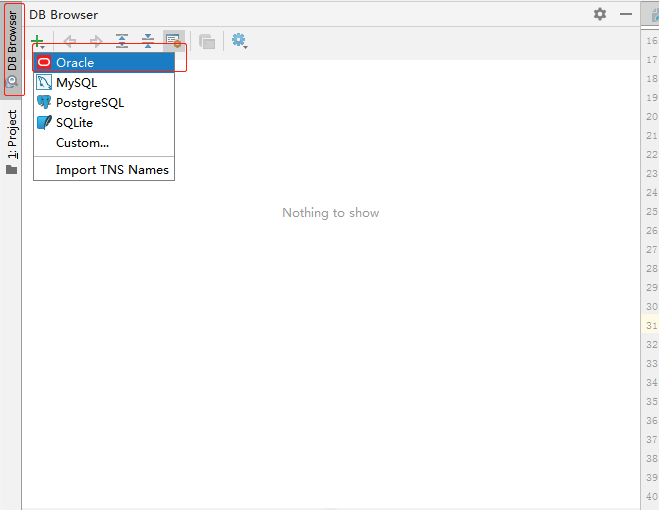Choose SQLite connection type

[104, 123]
